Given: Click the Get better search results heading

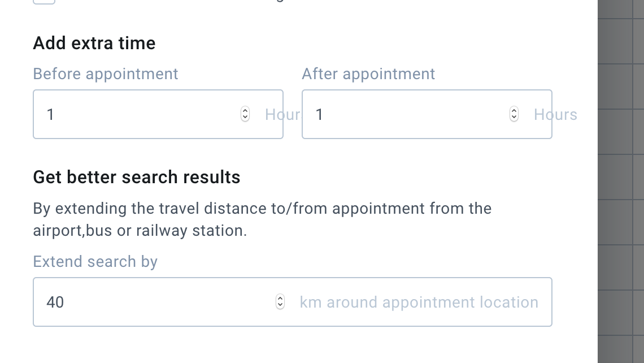Looking at the screenshot, I should click(x=137, y=177).
